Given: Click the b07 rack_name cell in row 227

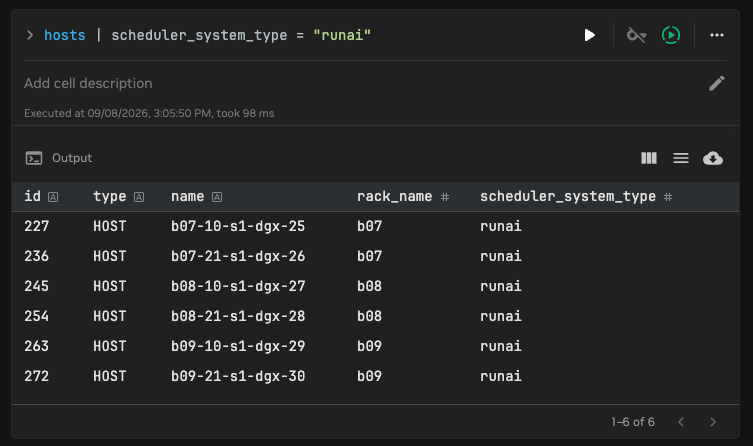Looking at the screenshot, I should click(x=369, y=226).
